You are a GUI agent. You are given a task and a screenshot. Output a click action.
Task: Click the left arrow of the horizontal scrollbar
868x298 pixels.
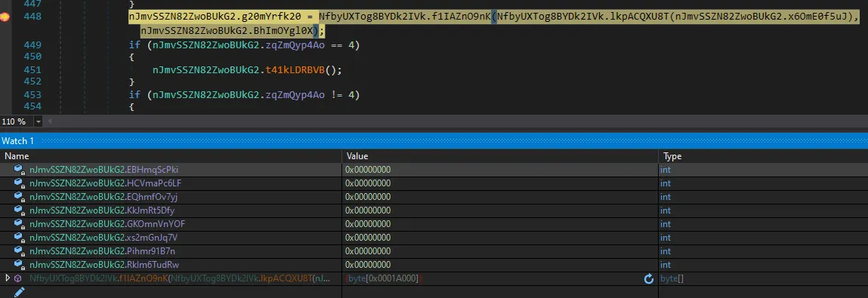tap(49, 121)
